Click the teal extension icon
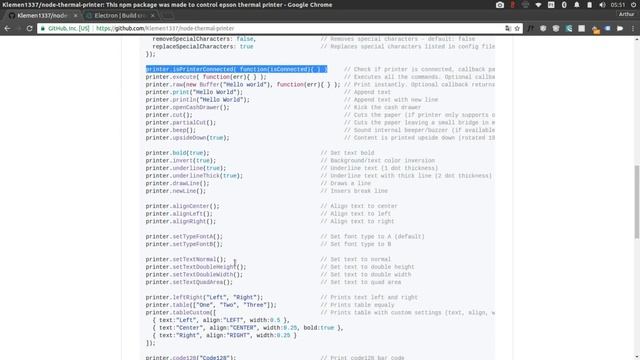 coord(569,28)
